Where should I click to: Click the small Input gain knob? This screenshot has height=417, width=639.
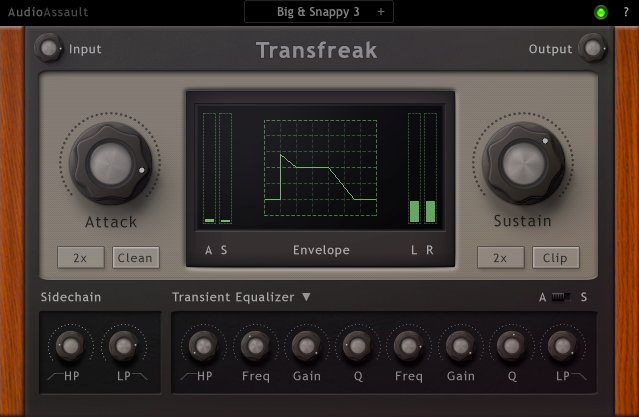pos(48,48)
